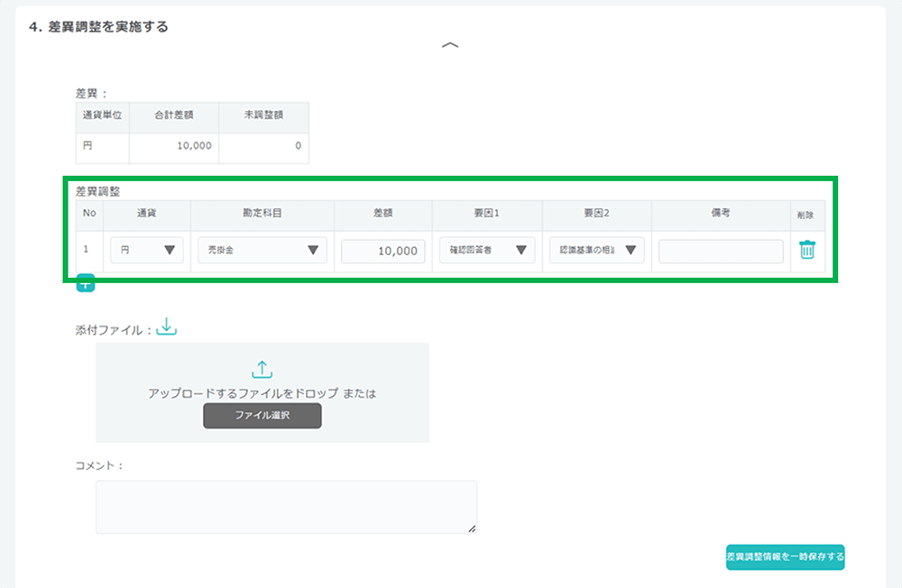Viewport: 902px width, 588px height.
Task: Click inside the コメント text area
Action: 285,506
